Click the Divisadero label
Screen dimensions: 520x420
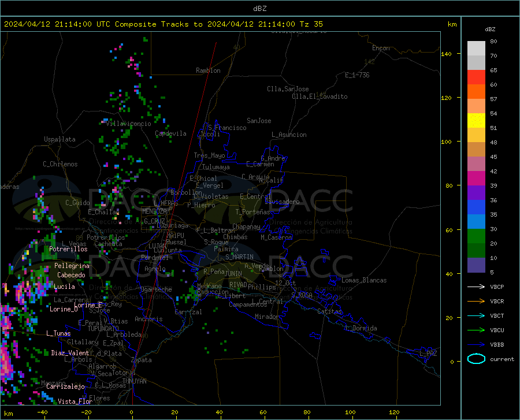282,202
